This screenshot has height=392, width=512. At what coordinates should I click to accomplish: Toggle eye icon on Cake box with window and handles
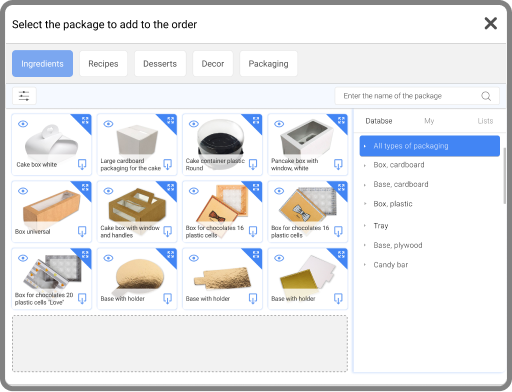point(108,191)
